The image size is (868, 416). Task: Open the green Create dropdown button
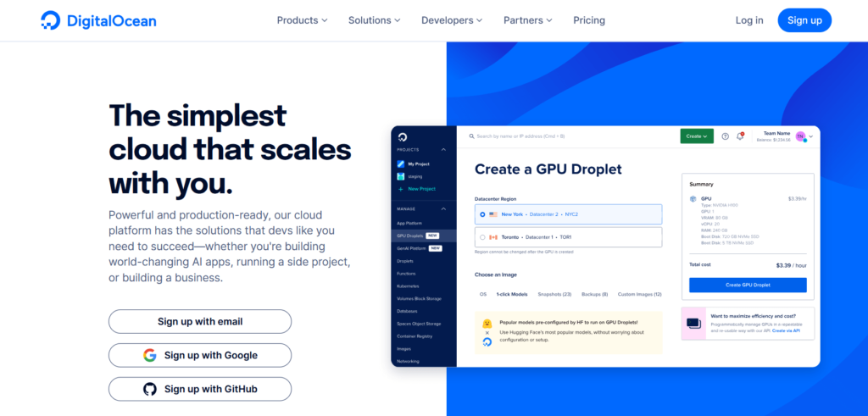(x=696, y=136)
